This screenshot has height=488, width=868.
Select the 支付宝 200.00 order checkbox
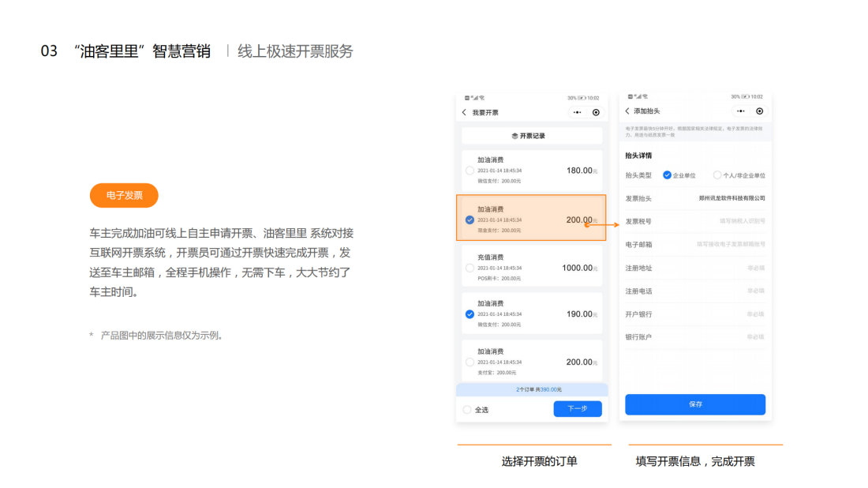(470, 362)
